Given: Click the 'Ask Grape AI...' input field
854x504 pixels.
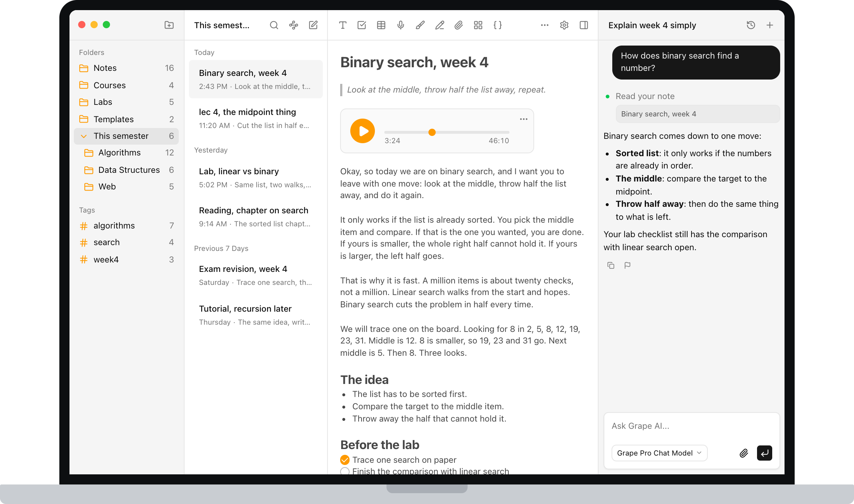Looking at the screenshot, I should [x=691, y=426].
